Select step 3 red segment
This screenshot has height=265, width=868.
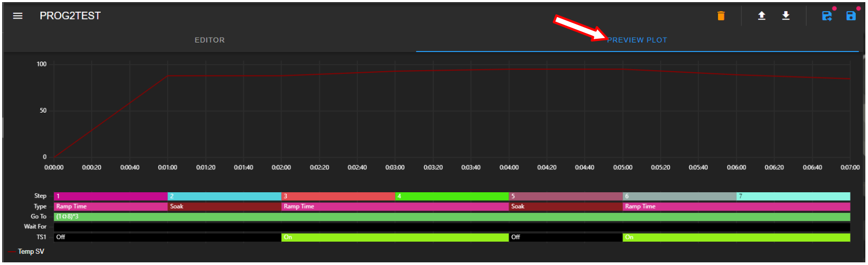click(338, 196)
